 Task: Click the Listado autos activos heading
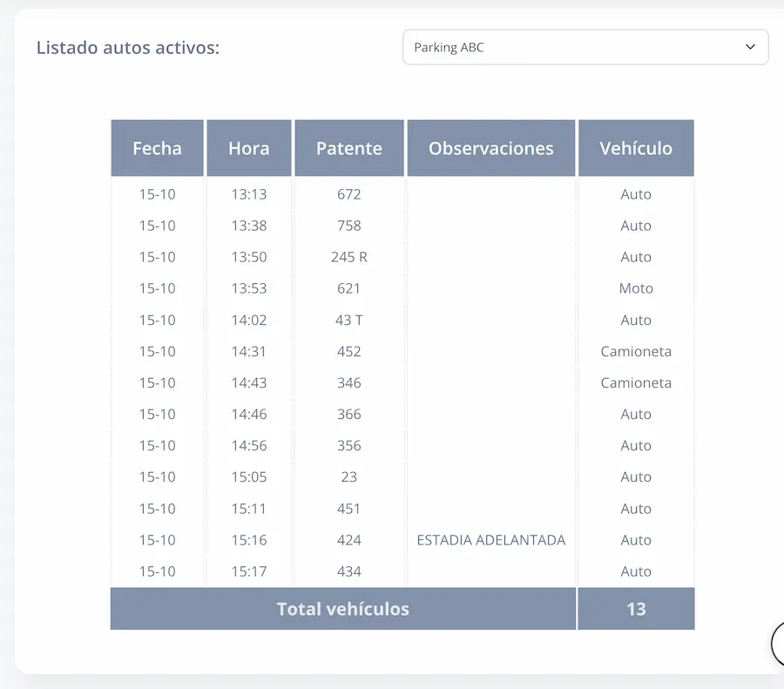pos(128,47)
